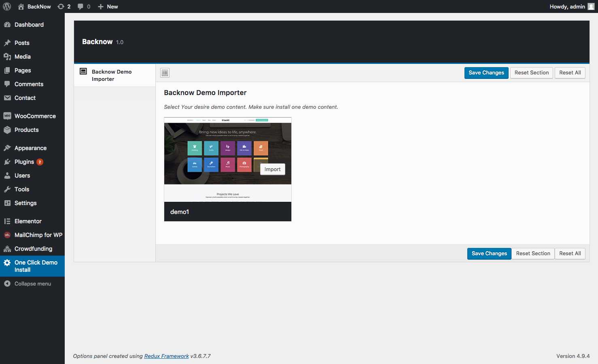Click the Comments bubble icon in sidebar
Viewport: 598px width, 364px height.
[7, 84]
